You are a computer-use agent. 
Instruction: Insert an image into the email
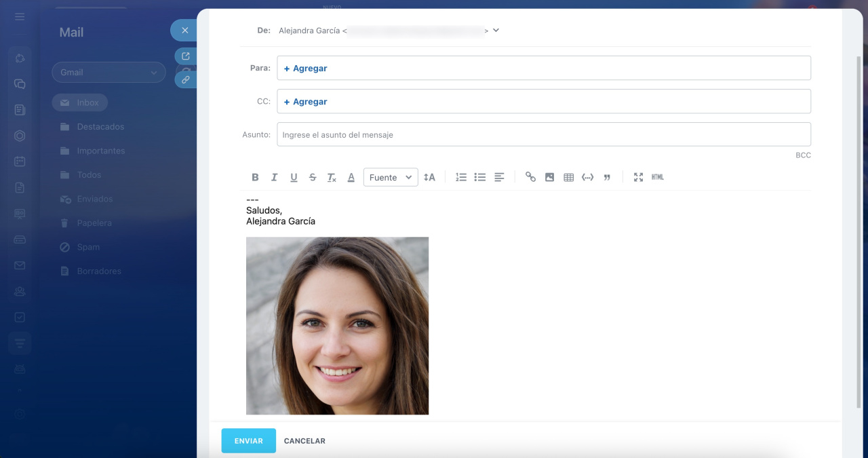[x=549, y=177]
